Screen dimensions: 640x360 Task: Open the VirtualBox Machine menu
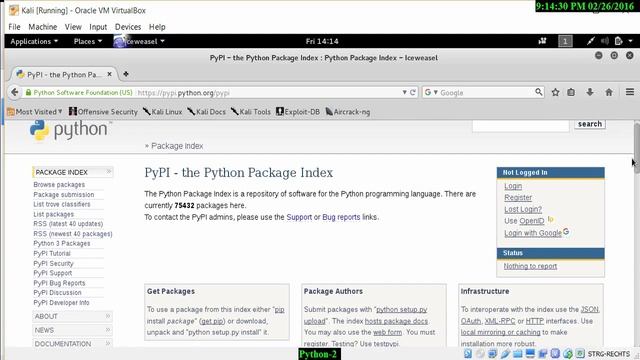42,27
